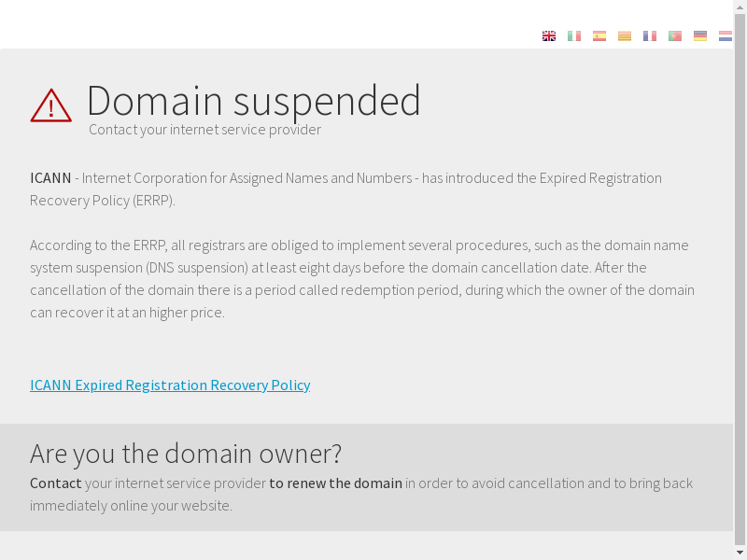Click the "Domain suspended" heading
This screenshot has height=560, width=747.
[x=253, y=100]
